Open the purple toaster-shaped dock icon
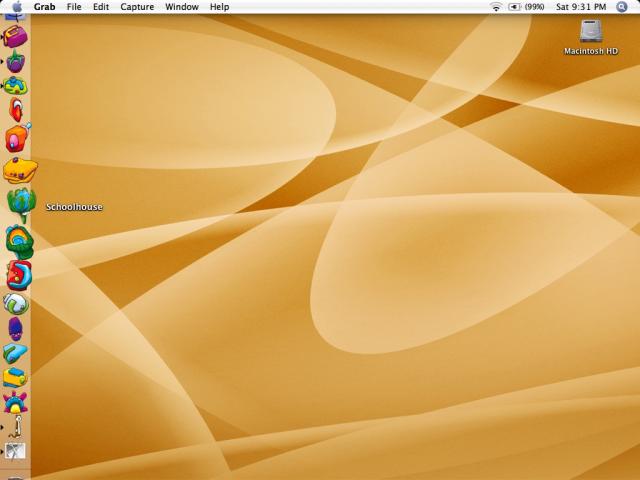 pyautogui.click(x=16, y=36)
